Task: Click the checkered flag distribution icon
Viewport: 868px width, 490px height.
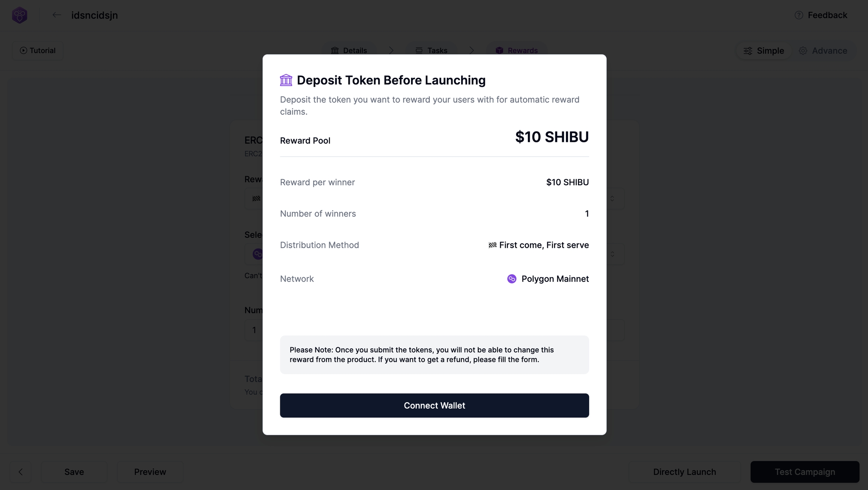Action: [492, 245]
